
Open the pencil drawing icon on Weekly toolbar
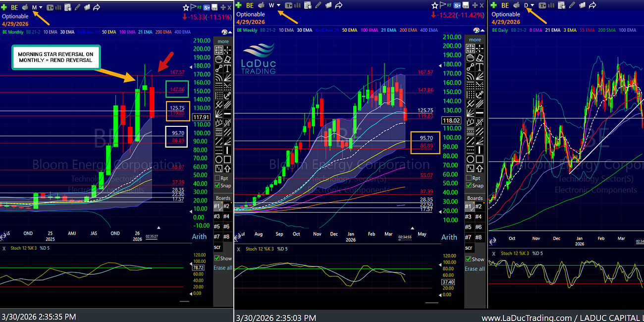[x=318, y=5]
